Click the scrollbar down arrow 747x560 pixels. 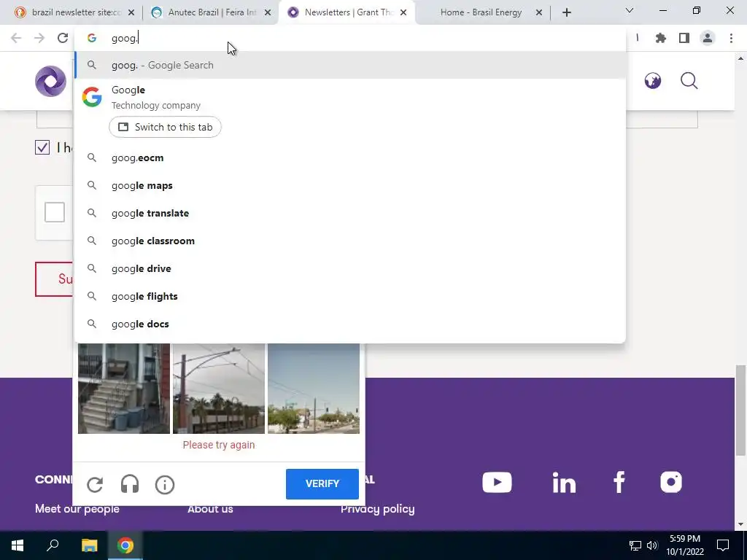(x=740, y=525)
